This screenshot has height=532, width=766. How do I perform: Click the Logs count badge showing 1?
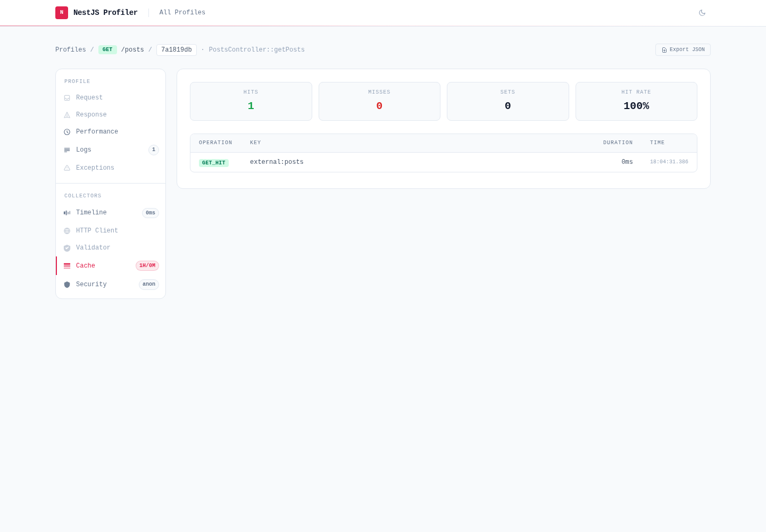(154, 150)
